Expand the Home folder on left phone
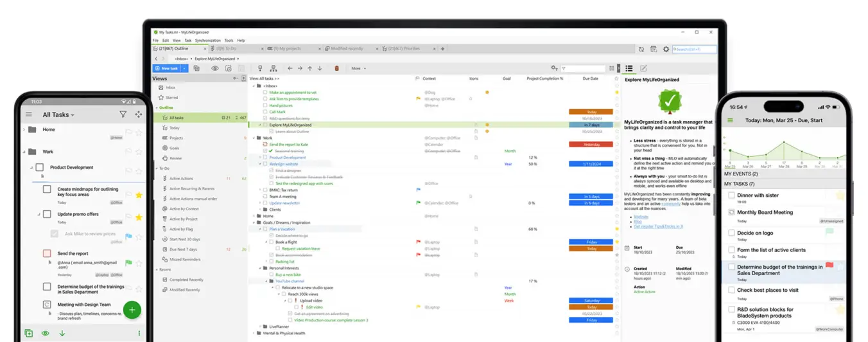 [24, 130]
